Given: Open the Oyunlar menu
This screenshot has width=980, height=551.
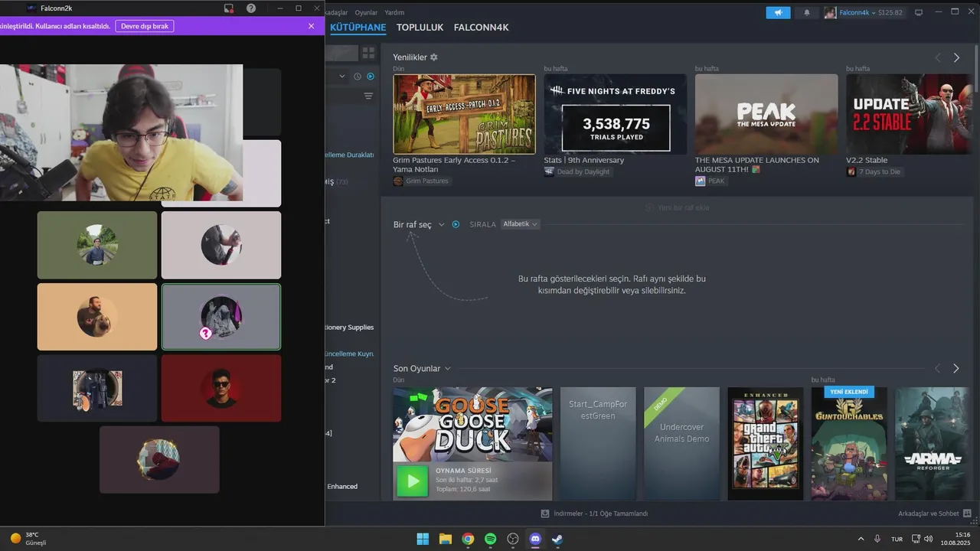Looking at the screenshot, I should coord(366,12).
